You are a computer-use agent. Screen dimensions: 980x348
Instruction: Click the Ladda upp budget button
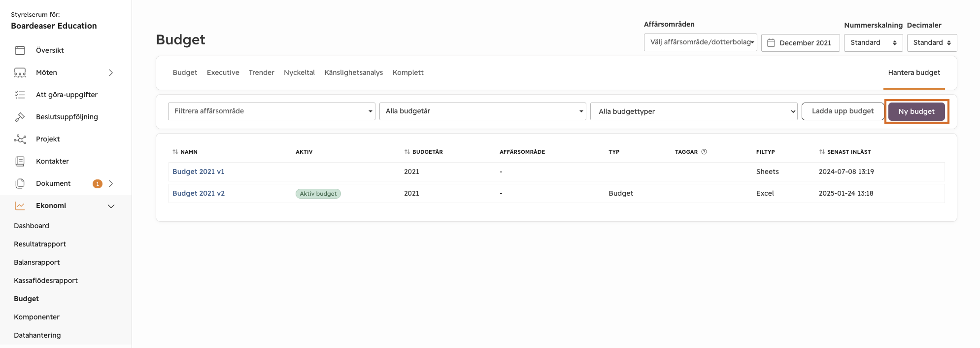click(843, 111)
